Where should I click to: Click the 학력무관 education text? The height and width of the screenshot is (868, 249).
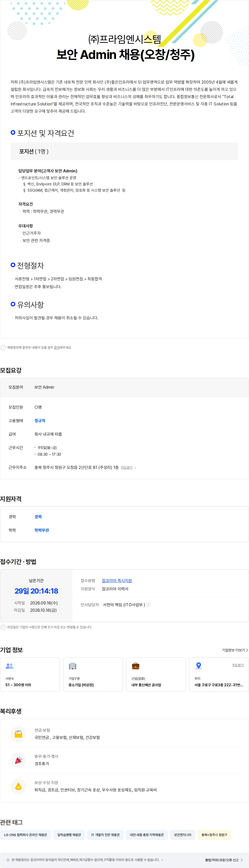[x=42, y=530]
